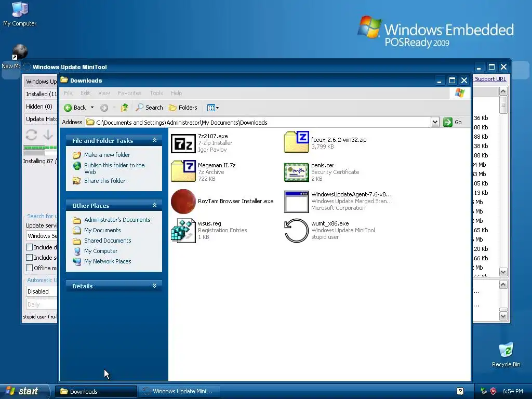Click the Windows flag logo in Explorer

pos(460,93)
